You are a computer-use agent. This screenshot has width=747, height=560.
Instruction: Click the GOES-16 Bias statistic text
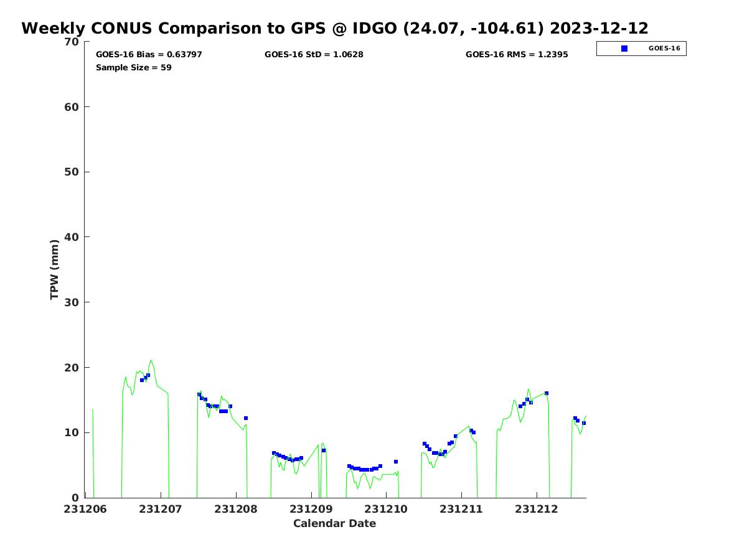[x=149, y=55]
